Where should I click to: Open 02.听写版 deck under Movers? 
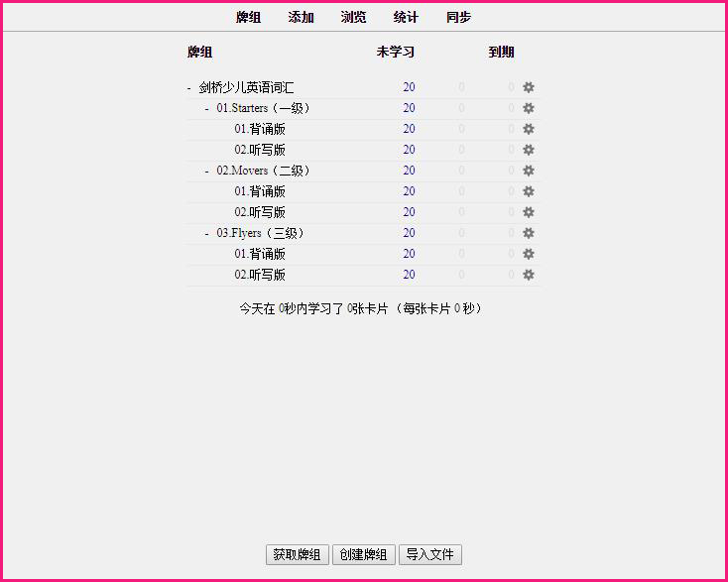(x=260, y=212)
